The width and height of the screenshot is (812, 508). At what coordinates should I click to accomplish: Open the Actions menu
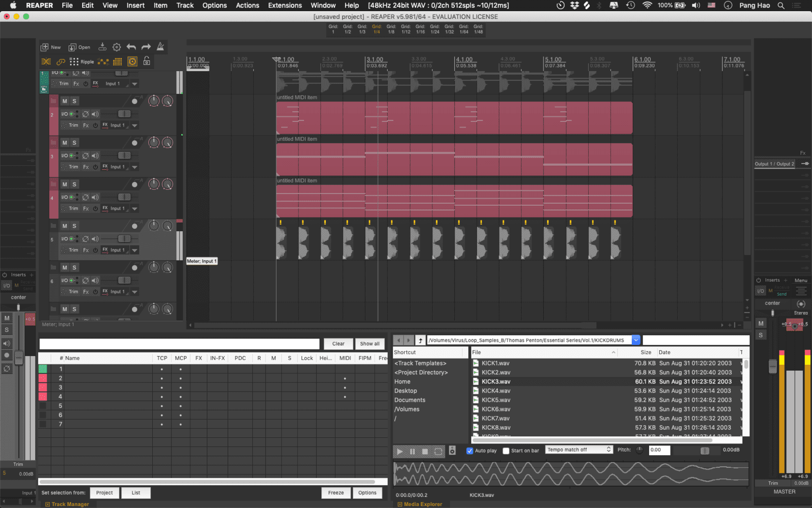coord(247,5)
